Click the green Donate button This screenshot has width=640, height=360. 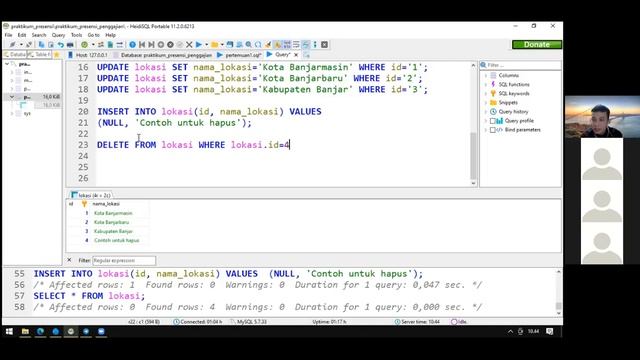pos(537,44)
